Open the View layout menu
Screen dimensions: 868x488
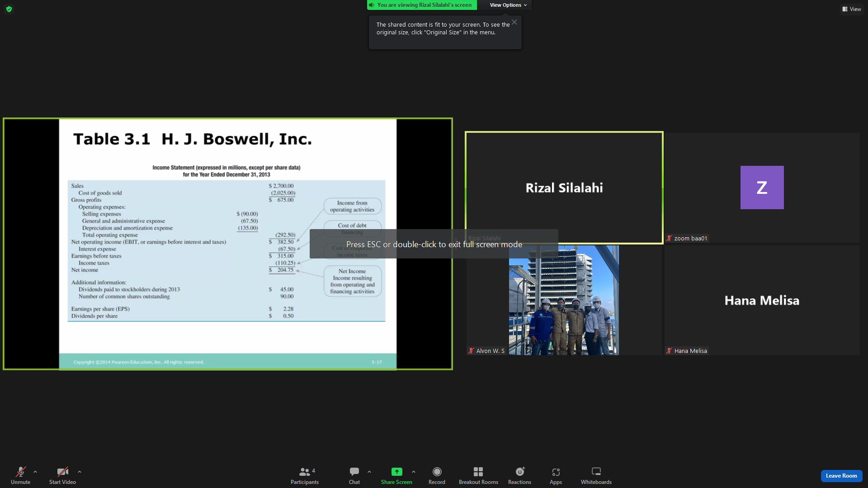852,9
